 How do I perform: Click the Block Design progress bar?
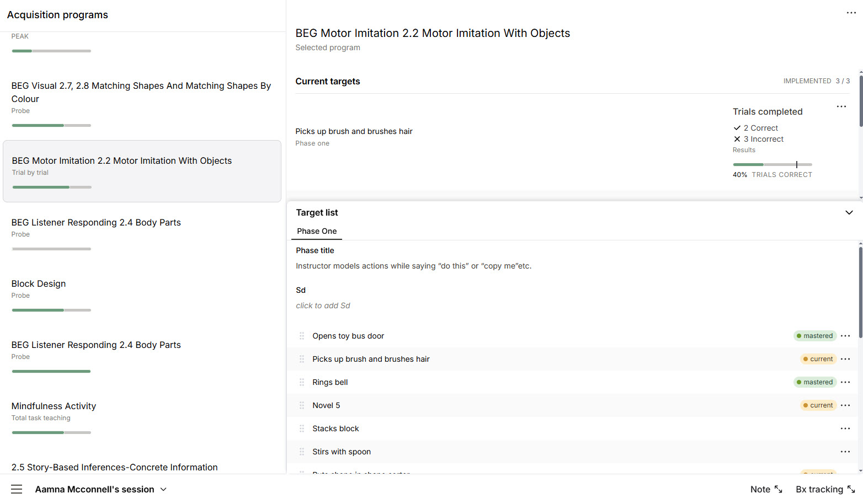(51, 310)
